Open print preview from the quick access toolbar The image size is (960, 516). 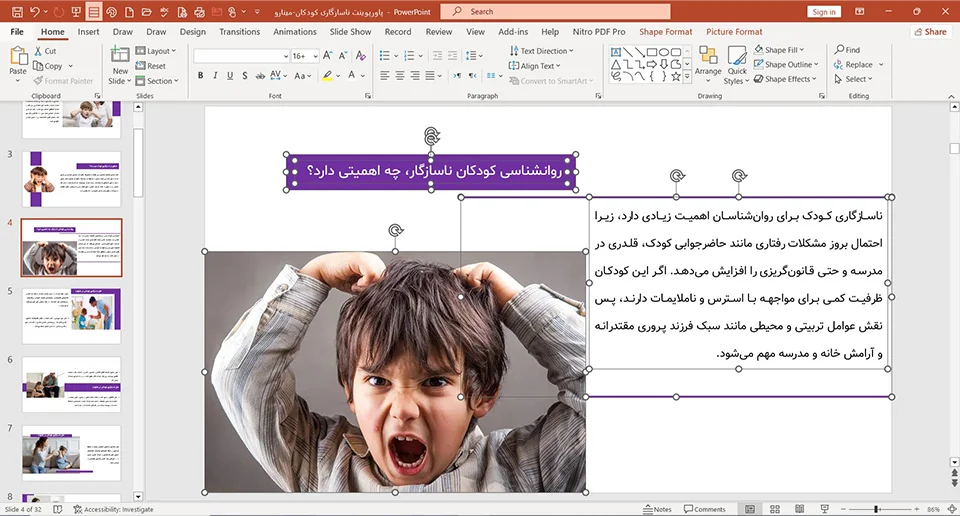(x=182, y=12)
